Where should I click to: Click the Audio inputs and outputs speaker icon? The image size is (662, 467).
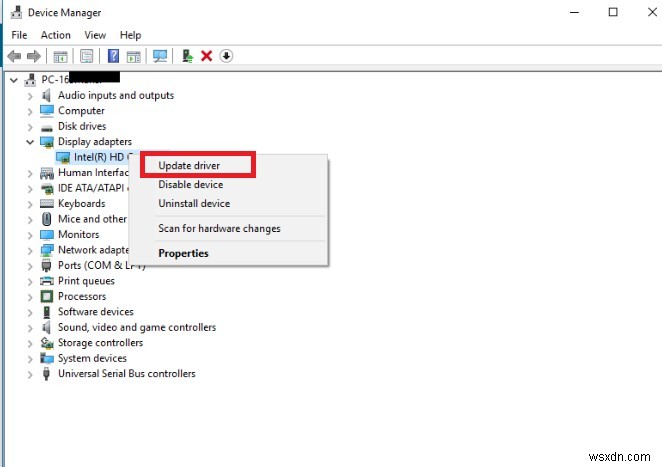[46, 95]
